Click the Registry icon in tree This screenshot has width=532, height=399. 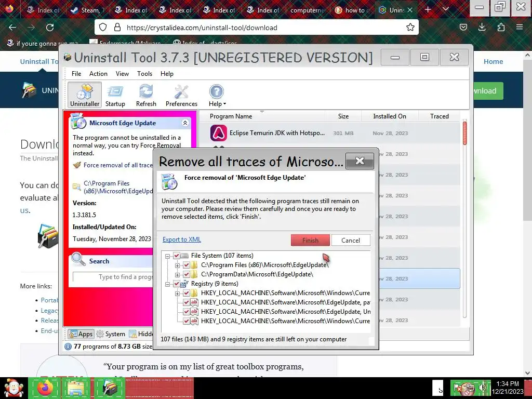[184, 284]
